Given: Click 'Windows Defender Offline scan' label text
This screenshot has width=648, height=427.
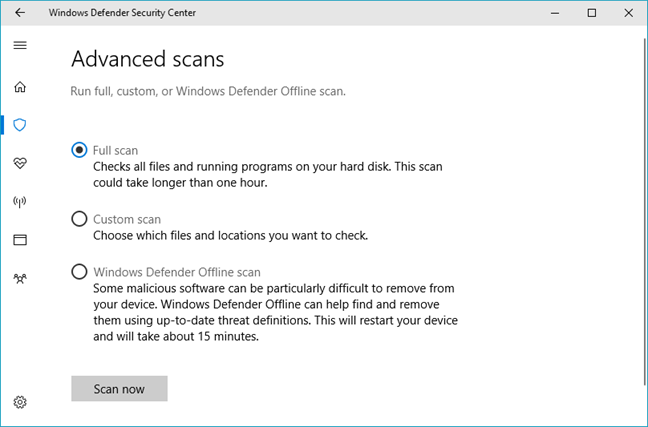Looking at the screenshot, I should (x=177, y=272).
